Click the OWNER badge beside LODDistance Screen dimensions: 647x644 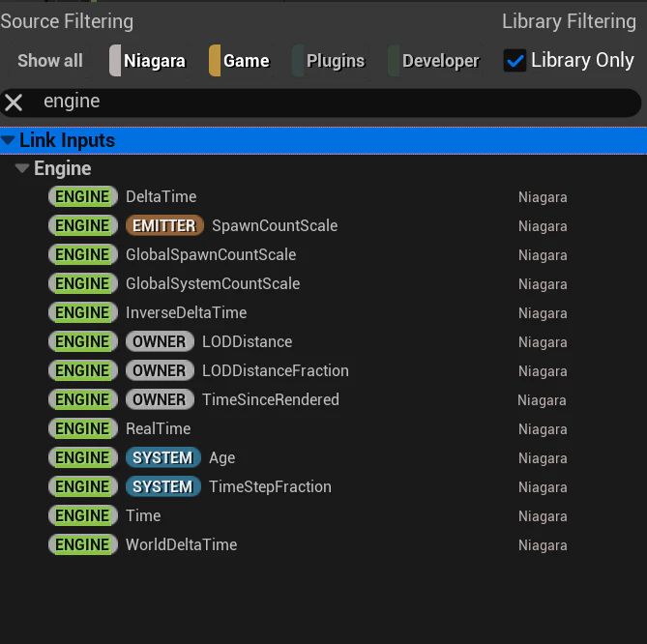160,341
